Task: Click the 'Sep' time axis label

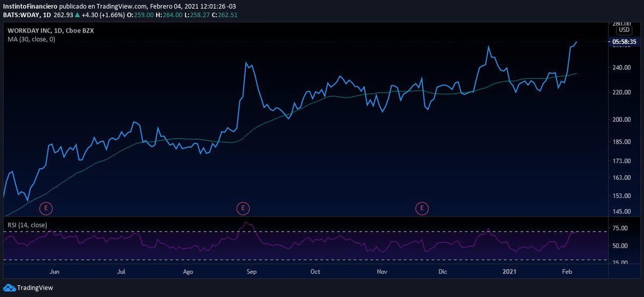Action: coord(252,272)
